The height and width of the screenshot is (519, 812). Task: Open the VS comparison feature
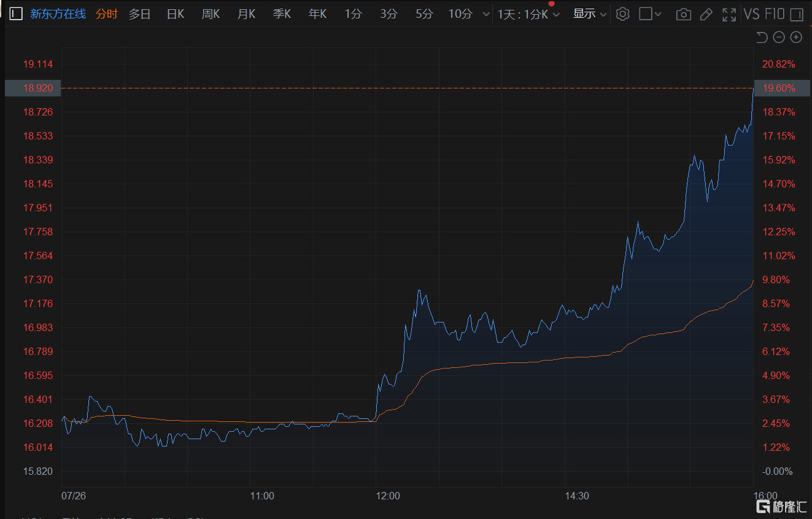pos(752,14)
